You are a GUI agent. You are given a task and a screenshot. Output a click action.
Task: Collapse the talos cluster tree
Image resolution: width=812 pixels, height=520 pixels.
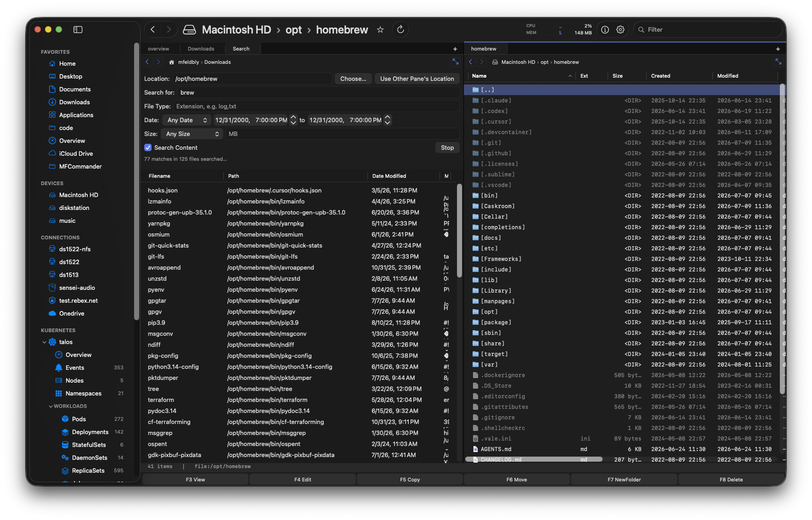point(44,342)
